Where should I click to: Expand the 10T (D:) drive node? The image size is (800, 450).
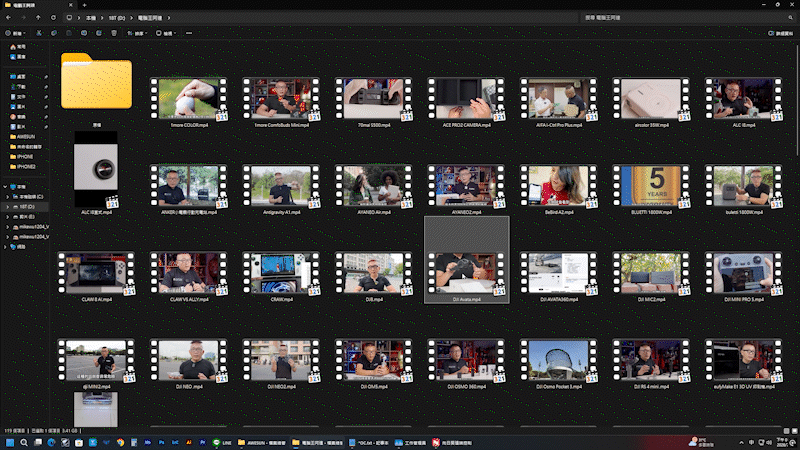(x=8, y=207)
